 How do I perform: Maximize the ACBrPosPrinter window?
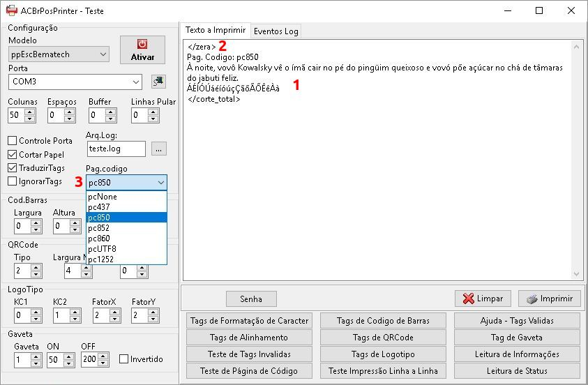[539, 10]
